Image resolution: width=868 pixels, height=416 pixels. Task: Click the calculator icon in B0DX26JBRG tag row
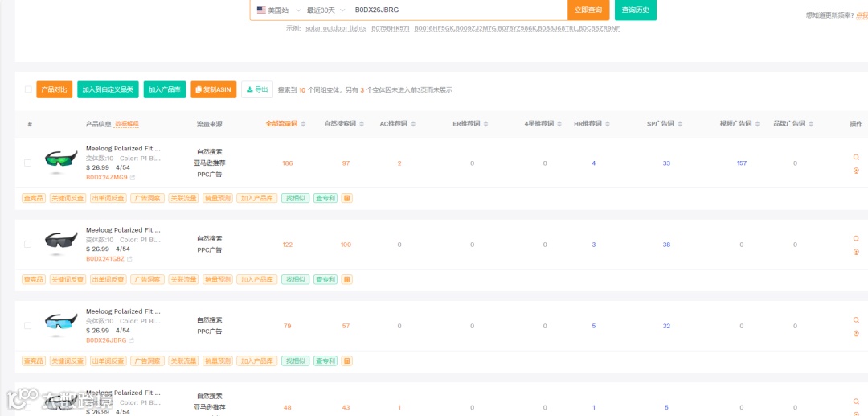[347, 360]
